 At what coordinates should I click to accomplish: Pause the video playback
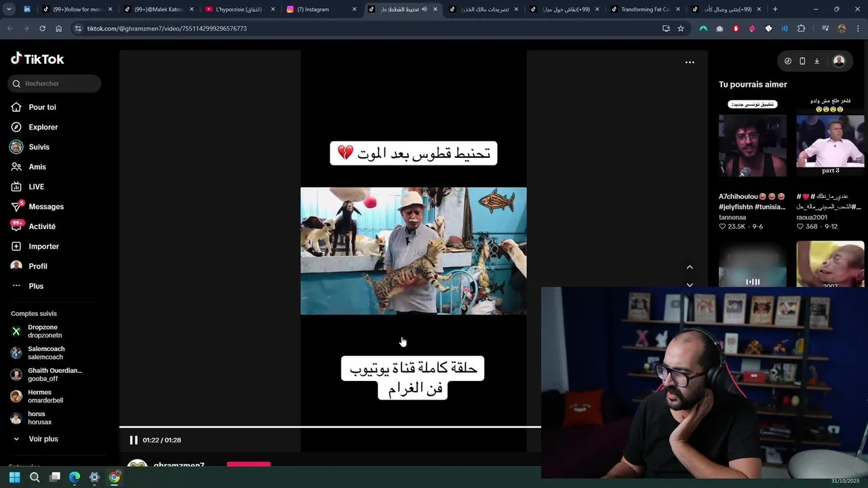134,440
